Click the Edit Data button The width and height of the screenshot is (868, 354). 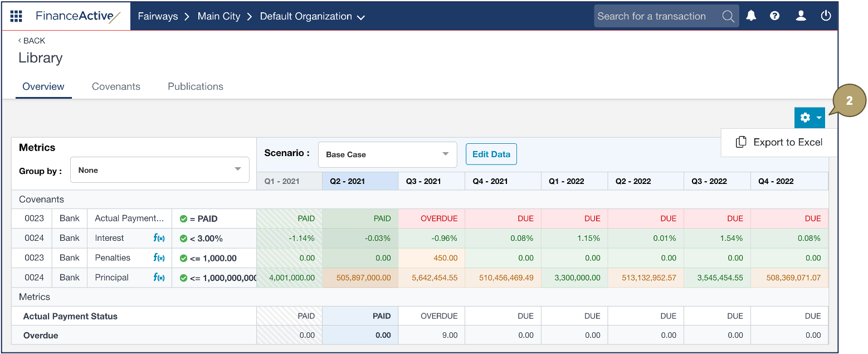click(x=491, y=154)
